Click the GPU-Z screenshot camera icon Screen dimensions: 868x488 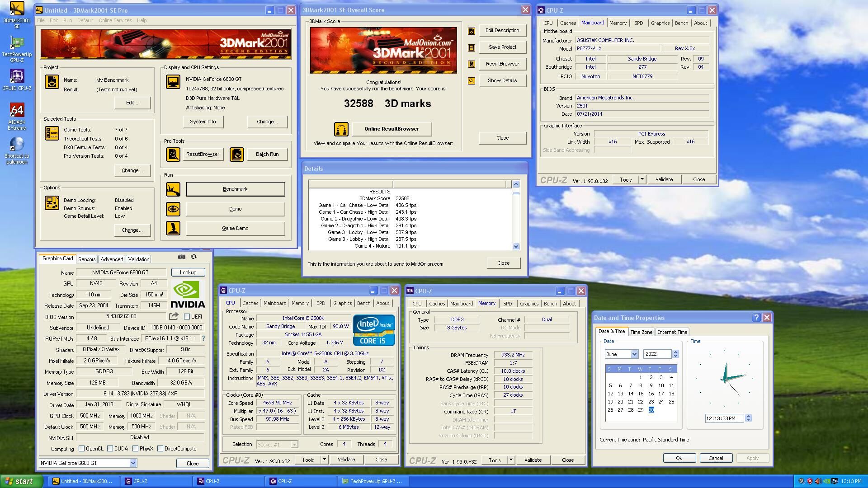tap(182, 257)
